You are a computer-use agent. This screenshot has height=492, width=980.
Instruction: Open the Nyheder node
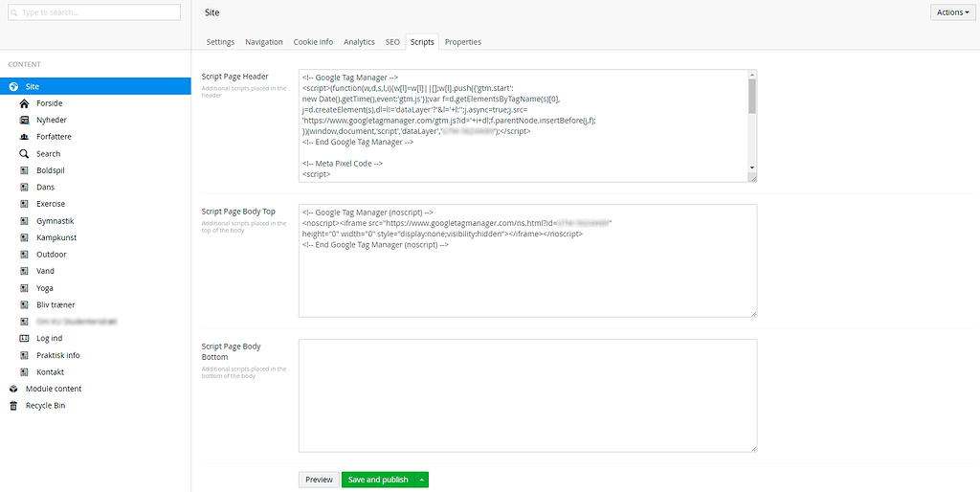coord(52,120)
